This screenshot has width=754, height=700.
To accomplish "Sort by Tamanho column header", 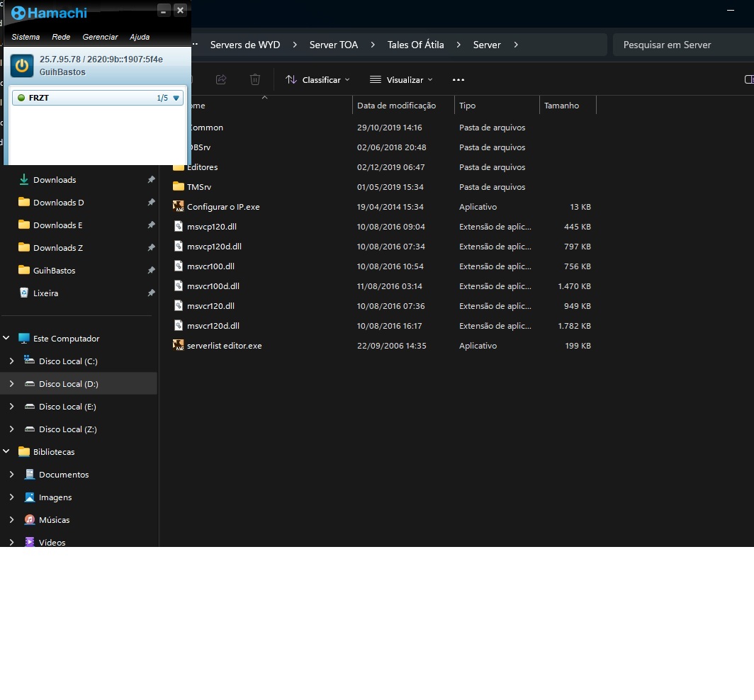I will (x=568, y=106).
